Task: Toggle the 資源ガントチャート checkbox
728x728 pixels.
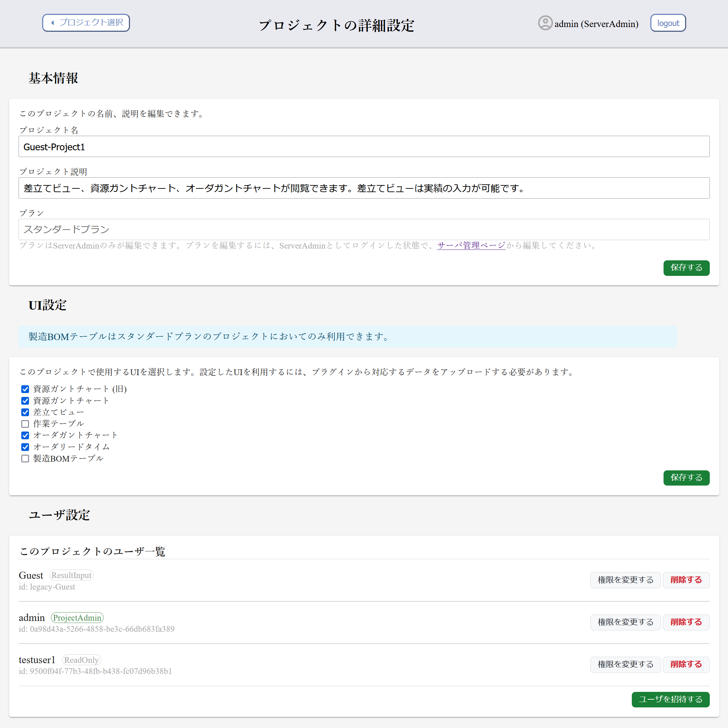Action: tap(25, 401)
